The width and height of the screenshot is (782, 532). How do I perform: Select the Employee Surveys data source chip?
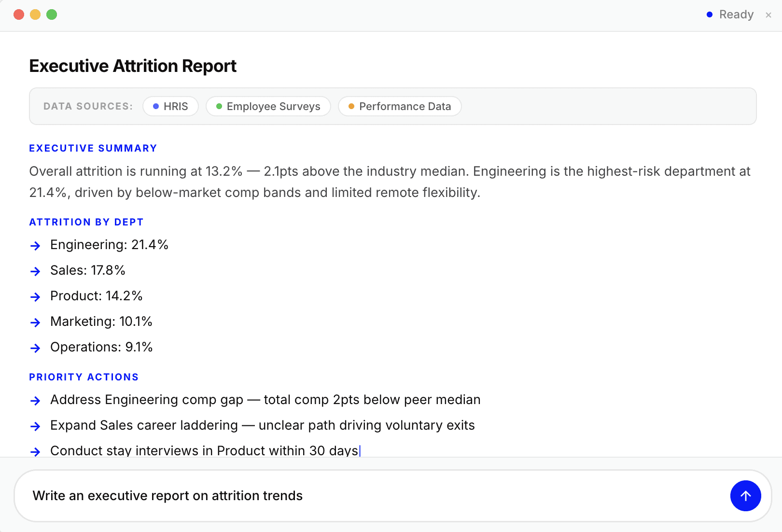coord(268,106)
